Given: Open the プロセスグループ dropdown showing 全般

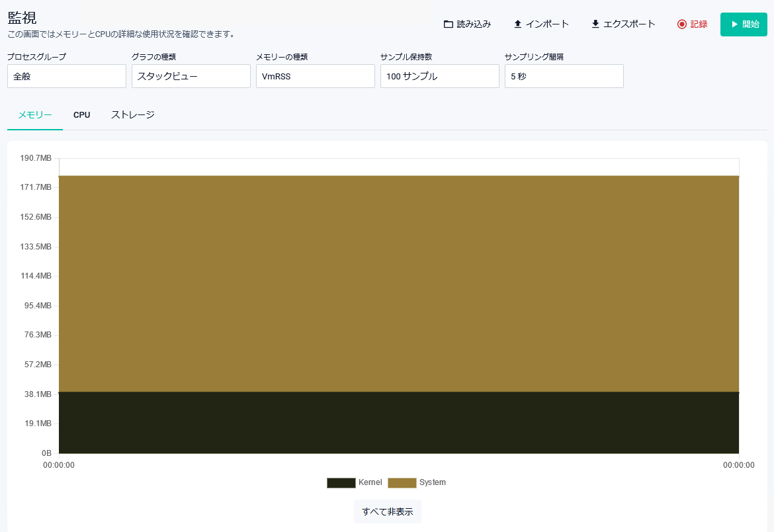Looking at the screenshot, I should pyautogui.click(x=67, y=76).
